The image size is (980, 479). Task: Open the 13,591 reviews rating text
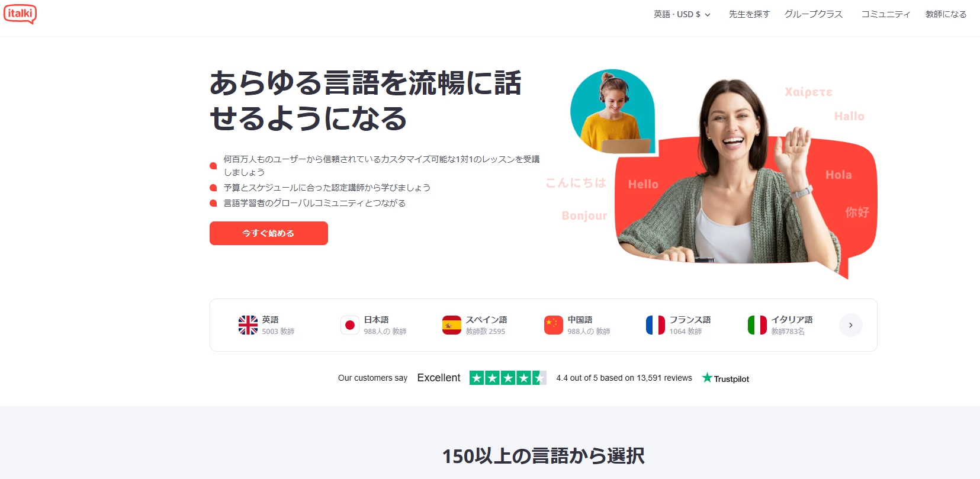click(624, 378)
